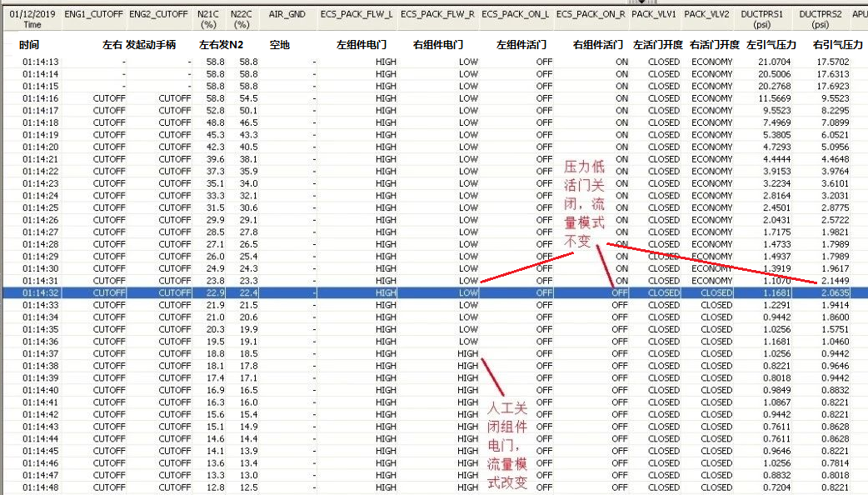
Task: Click the DUCTPRS1 (psi) column header
Action: pyautogui.click(x=763, y=19)
